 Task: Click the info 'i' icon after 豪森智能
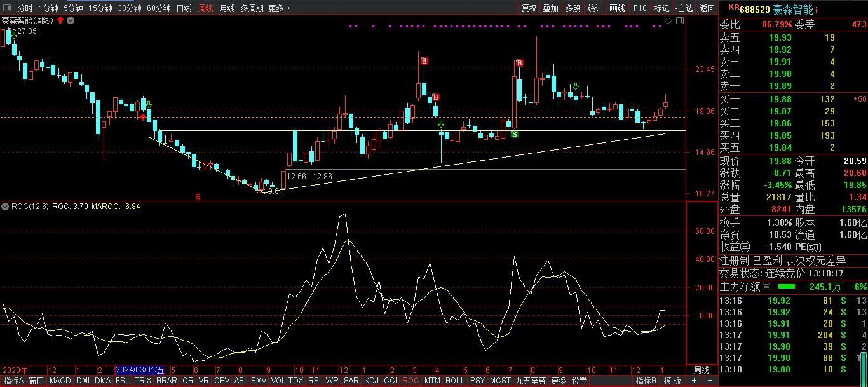pos(817,10)
